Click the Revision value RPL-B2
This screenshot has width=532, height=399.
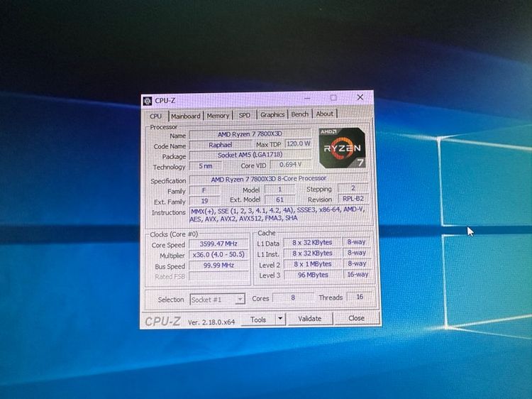(353, 198)
